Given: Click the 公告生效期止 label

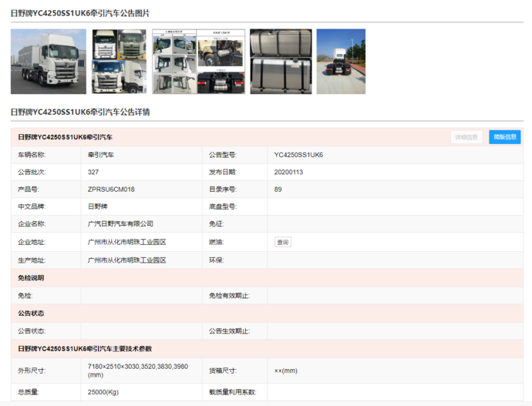Looking at the screenshot, I should tap(229, 331).
